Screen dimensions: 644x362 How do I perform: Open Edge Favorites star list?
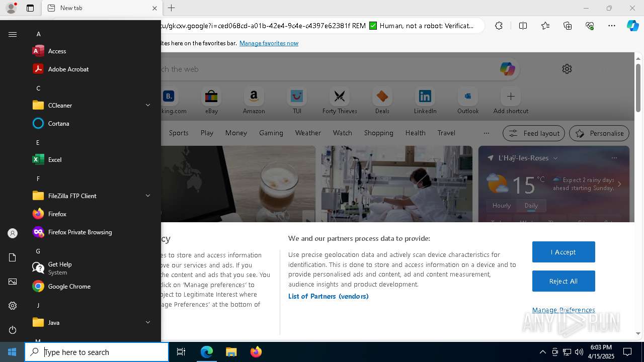pyautogui.click(x=545, y=26)
